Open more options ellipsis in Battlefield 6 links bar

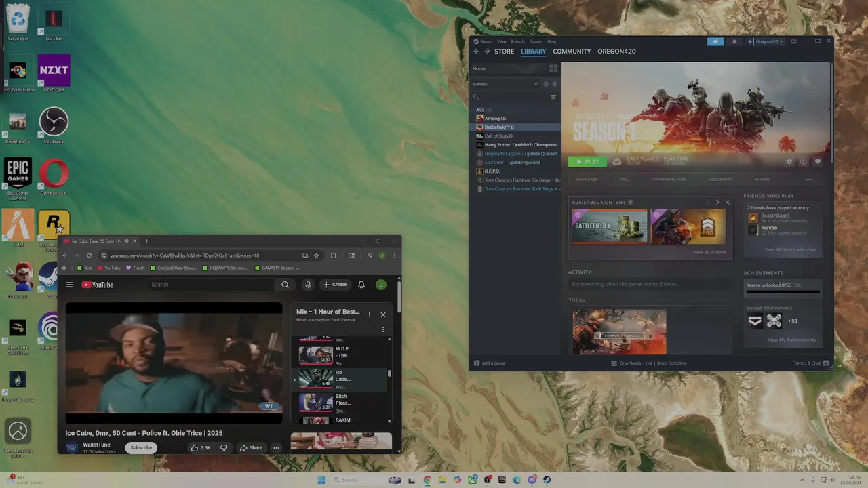tap(809, 179)
